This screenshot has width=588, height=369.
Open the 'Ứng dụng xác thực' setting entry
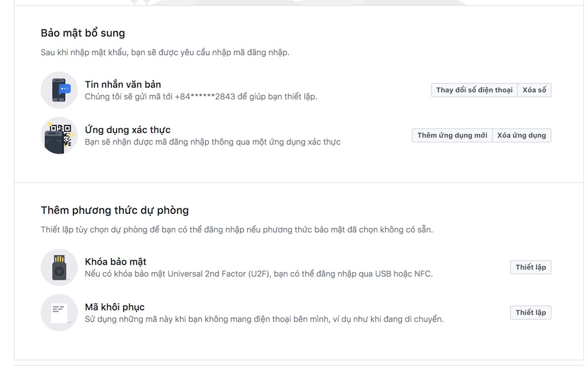127,129
